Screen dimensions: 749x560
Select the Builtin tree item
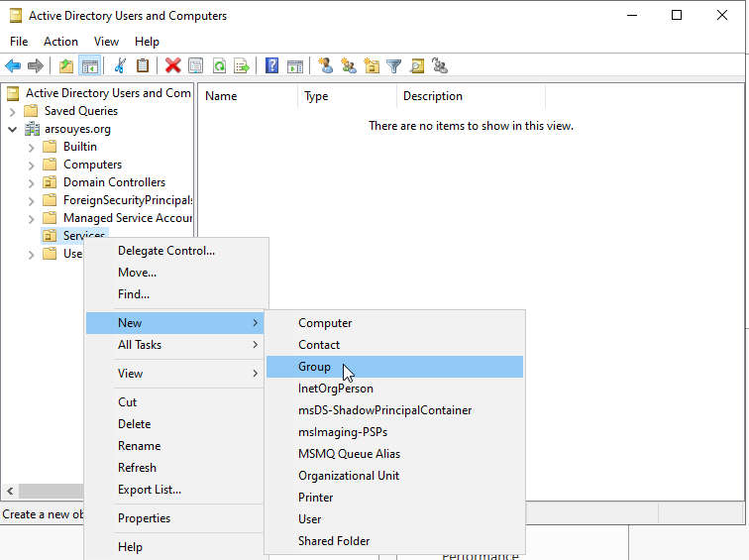[80, 147]
